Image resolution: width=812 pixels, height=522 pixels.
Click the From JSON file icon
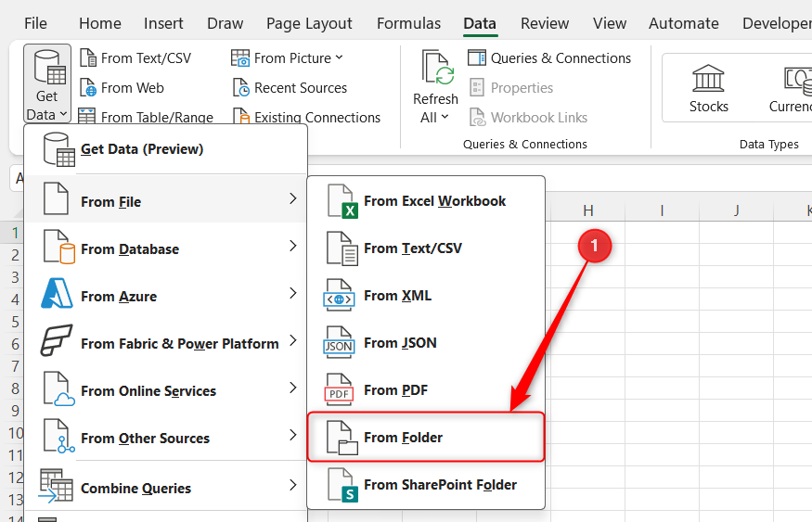pos(340,342)
